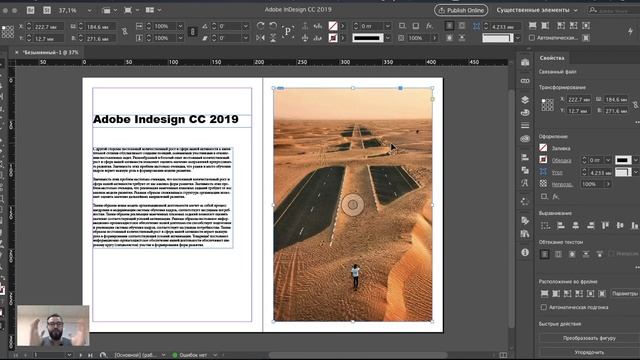Select wrap around object shape in Обтекание текстом
640x360 pixels.
[572, 254]
